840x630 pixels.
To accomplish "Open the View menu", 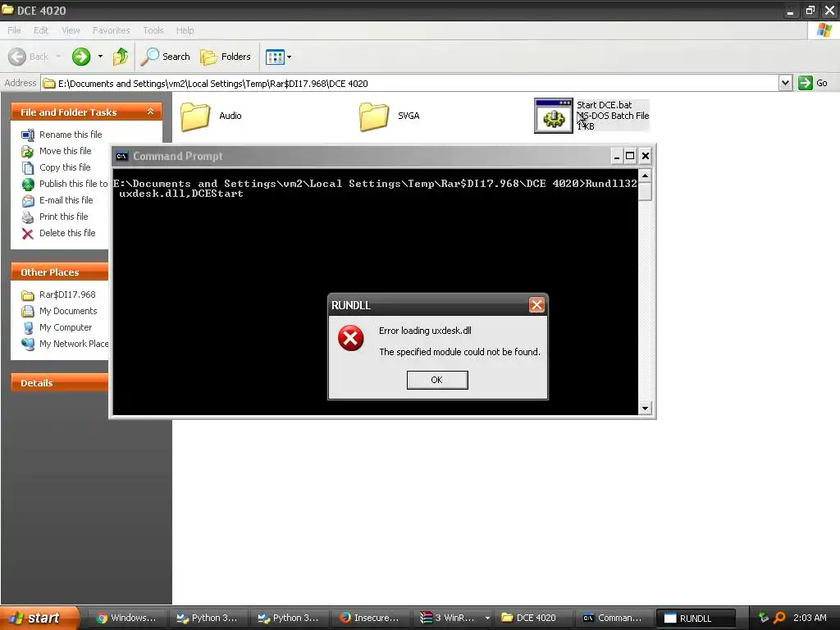I will [71, 30].
